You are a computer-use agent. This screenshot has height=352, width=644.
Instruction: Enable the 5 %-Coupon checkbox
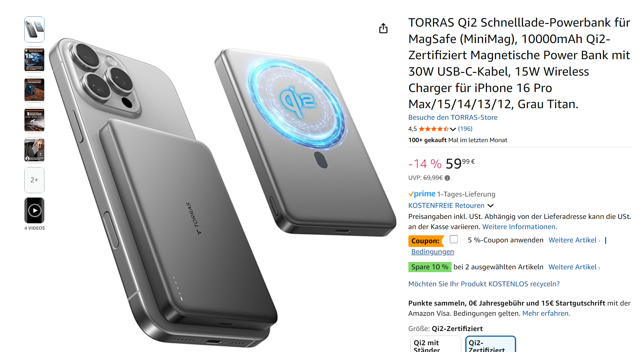pyautogui.click(x=454, y=239)
